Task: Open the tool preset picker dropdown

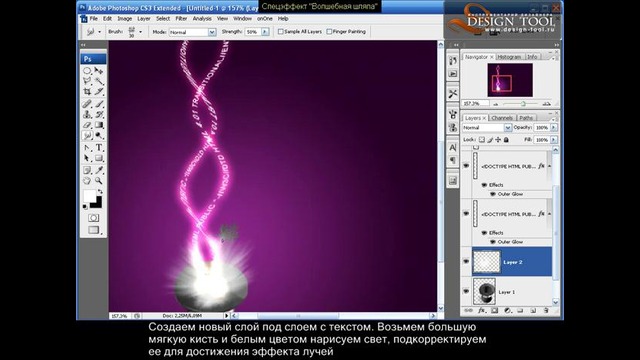Action: (99, 32)
